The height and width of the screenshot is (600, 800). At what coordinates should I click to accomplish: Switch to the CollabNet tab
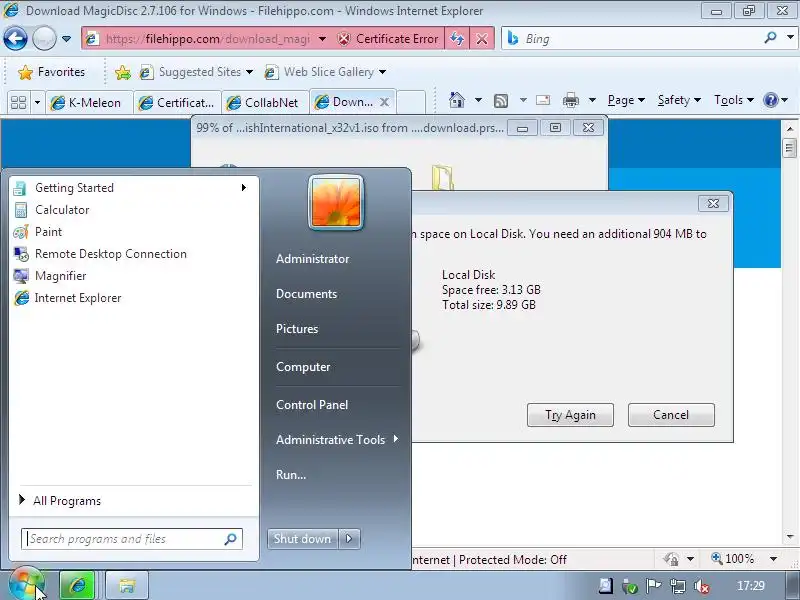[265, 103]
